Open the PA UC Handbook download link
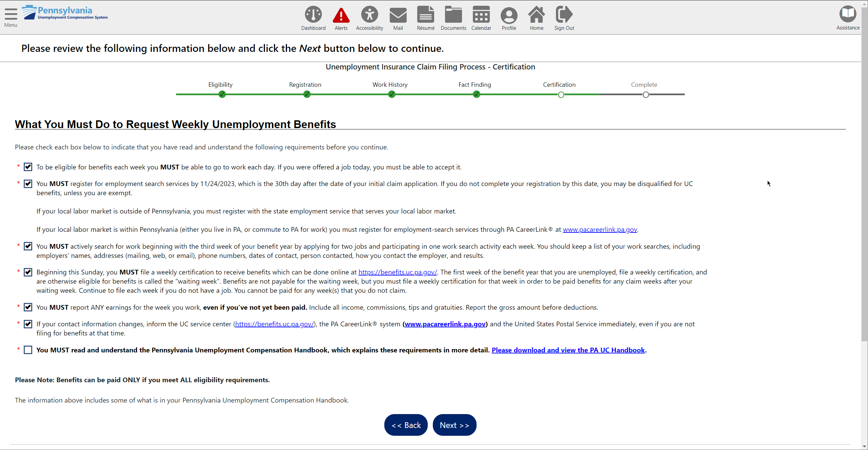The width and height of the screenshot is (868, 450). (568, 350)
